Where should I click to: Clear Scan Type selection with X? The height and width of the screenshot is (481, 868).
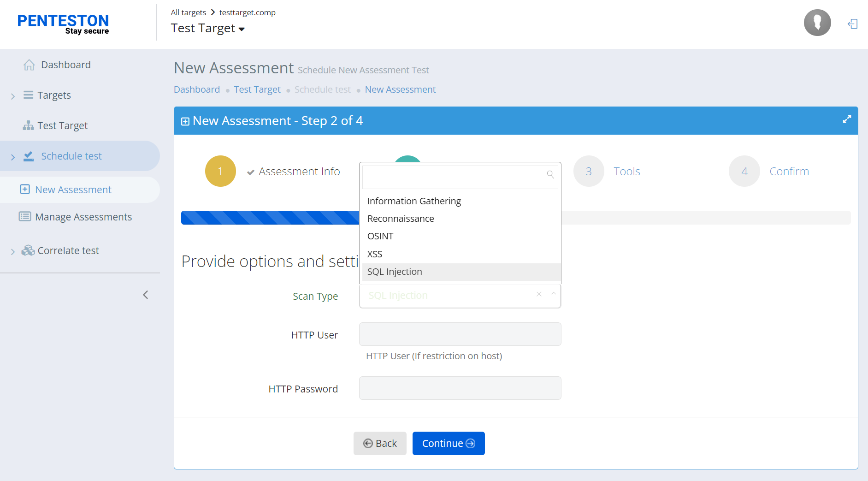538,294
